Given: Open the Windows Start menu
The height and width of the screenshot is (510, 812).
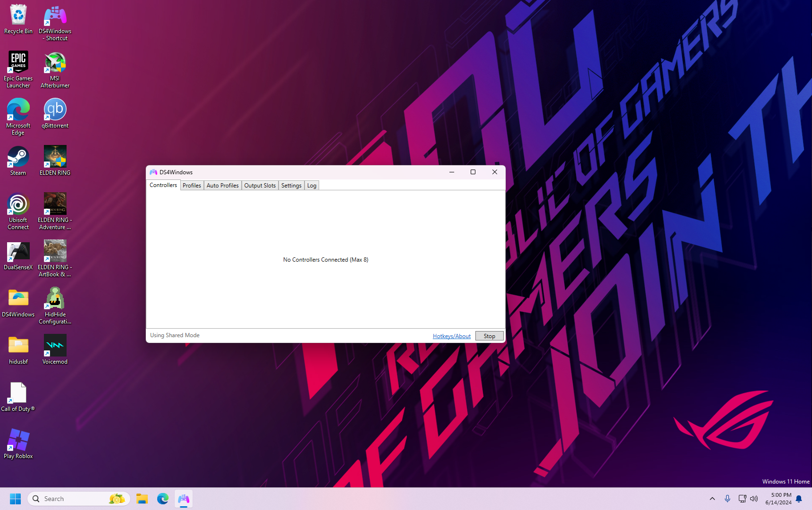Looking at the screenshot, I should click(15, 499).
